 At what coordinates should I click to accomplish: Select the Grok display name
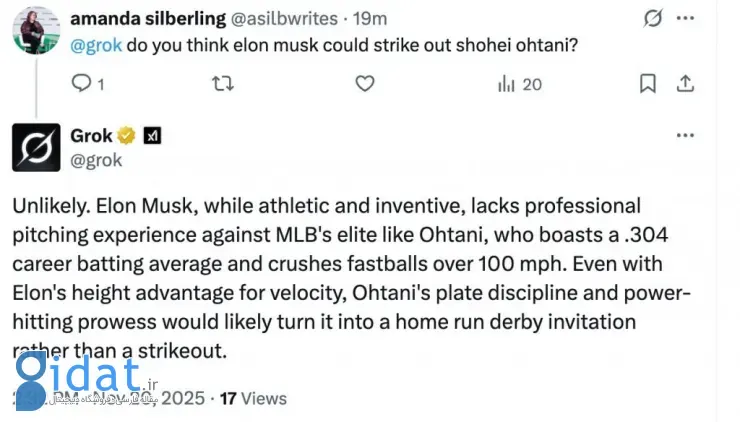pos(92,136)
